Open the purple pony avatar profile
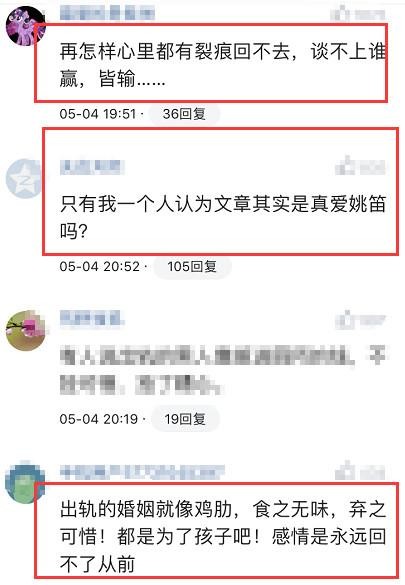 pos(25,25)
